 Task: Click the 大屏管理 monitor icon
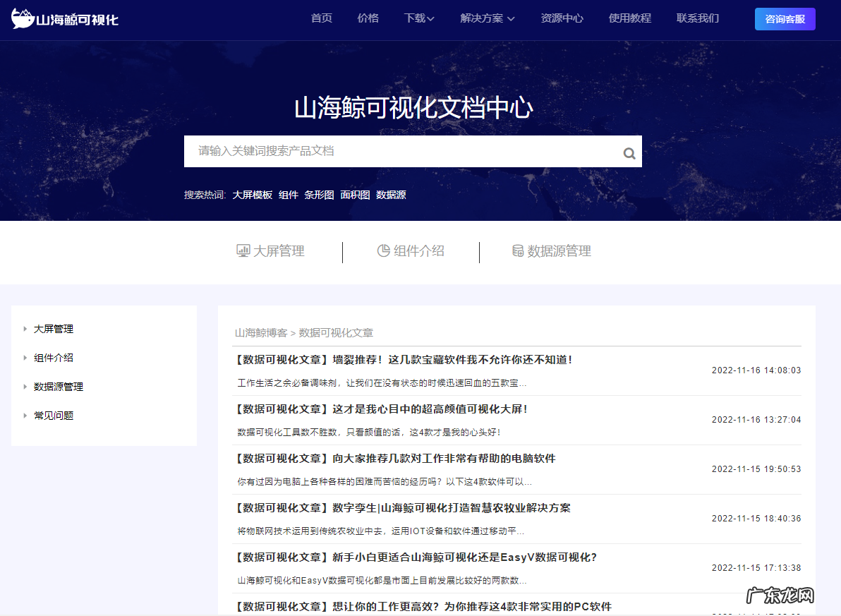[x=243, y=251]
